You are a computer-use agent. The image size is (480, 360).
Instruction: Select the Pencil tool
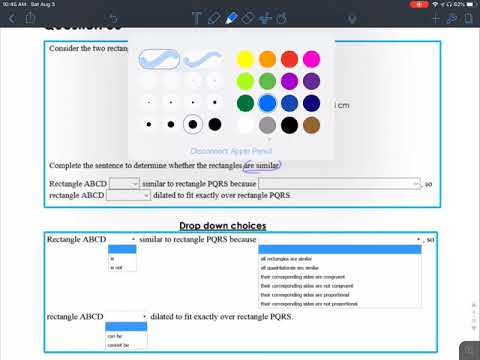214,18
